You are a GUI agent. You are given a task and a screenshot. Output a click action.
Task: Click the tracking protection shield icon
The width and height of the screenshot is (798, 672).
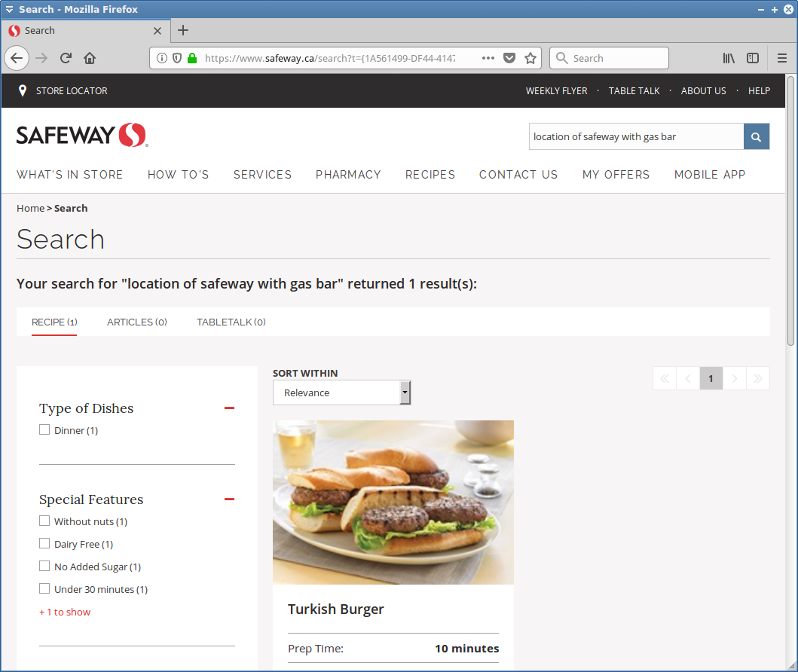(x=177, y=58)
